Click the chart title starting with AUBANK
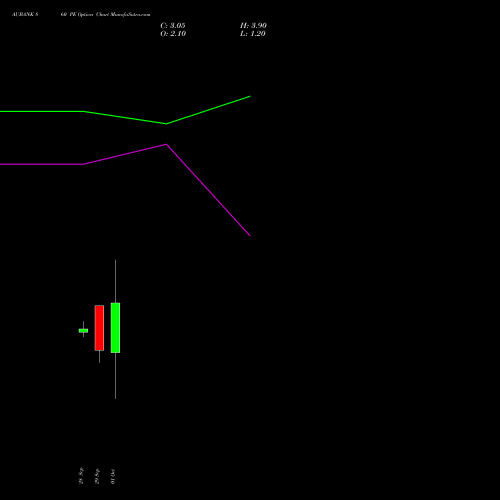 pyautogui.click(x=81, y=15)
